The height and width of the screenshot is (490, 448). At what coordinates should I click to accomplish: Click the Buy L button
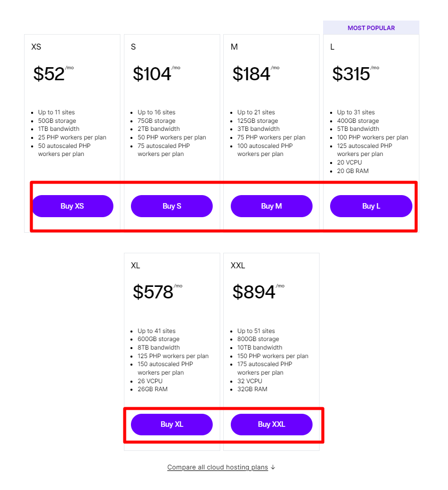371,206
